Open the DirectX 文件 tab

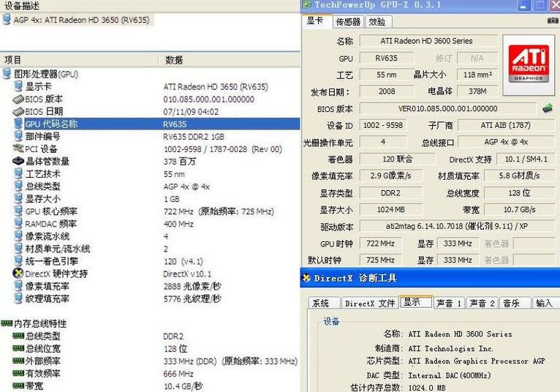369,303
